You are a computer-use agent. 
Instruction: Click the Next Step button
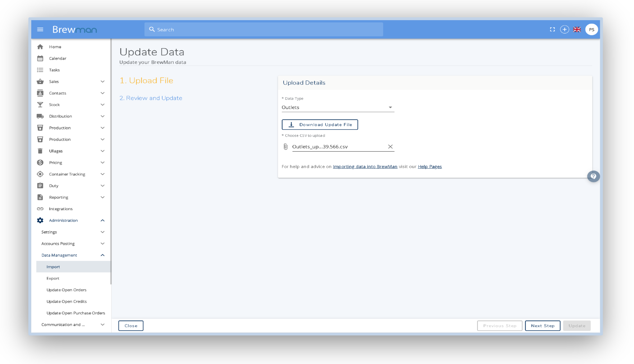coord(542,326)
